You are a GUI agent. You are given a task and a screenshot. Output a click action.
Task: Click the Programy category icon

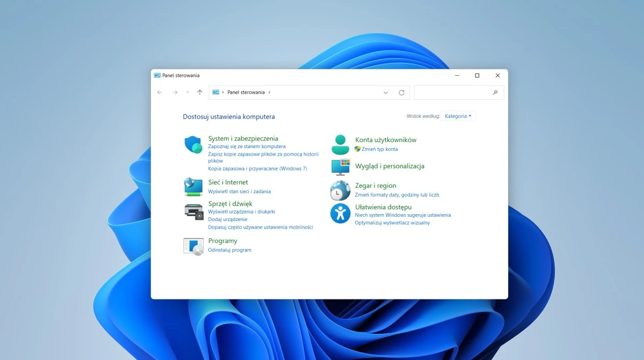193,245
